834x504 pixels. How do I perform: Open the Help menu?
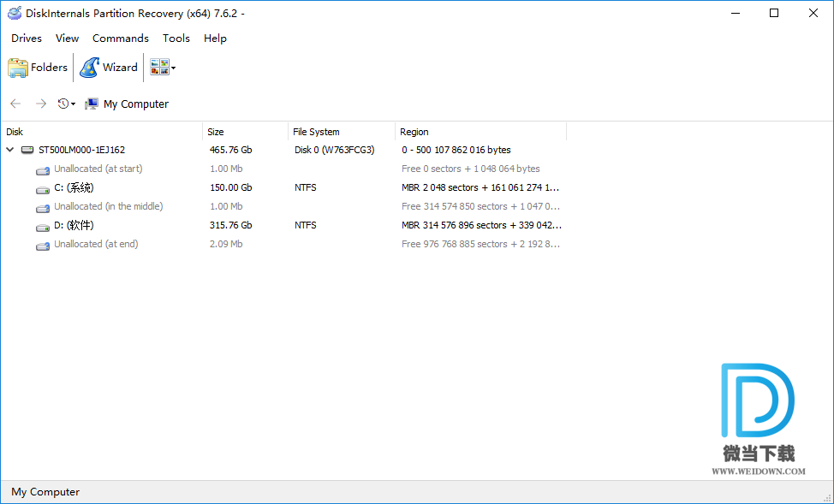point(215,39)
